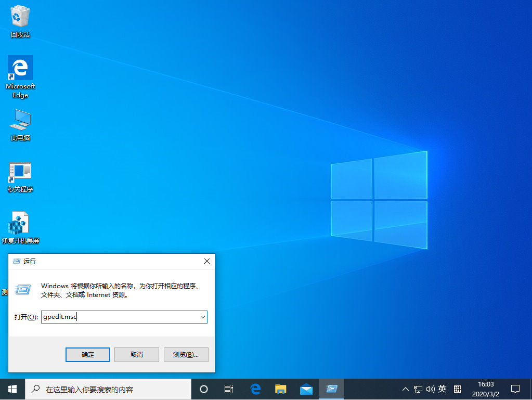Expand hidden icons with the tray chevron

click(x=406, y=389)
